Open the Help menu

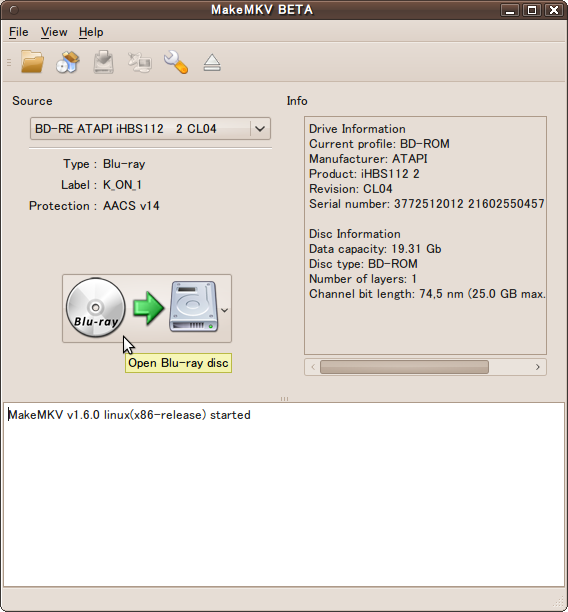(x=91, y=32)
